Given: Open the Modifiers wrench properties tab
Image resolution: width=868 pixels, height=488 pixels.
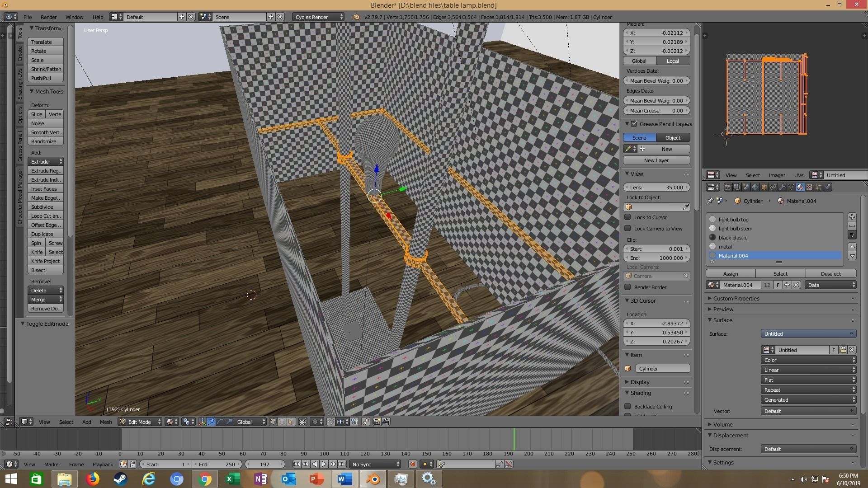Looking at the screenshot, I should (x=782, y=187).
